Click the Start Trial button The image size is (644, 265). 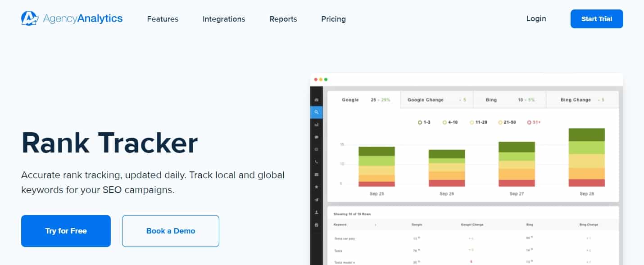click(597, 19)
